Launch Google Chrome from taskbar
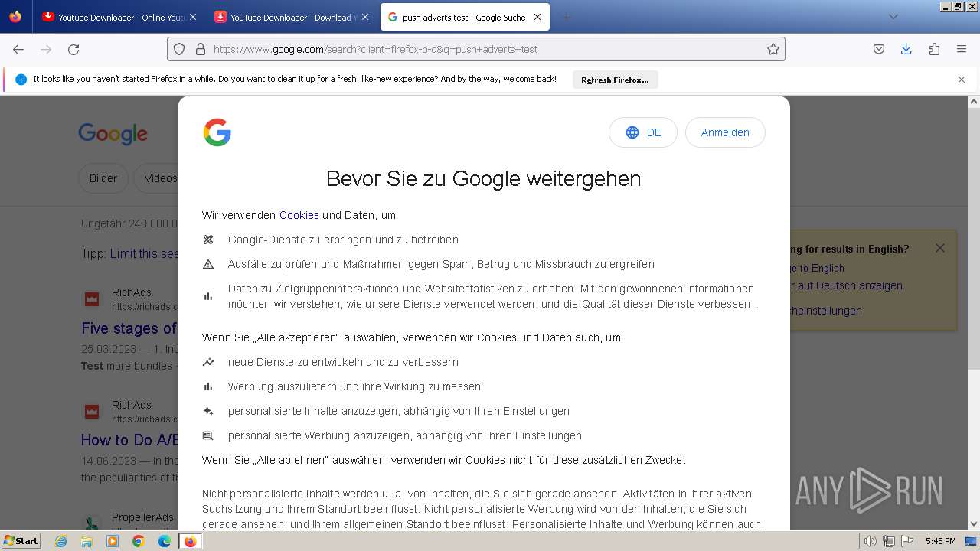Viewport: 980px width, 551px height. point(139,541)
